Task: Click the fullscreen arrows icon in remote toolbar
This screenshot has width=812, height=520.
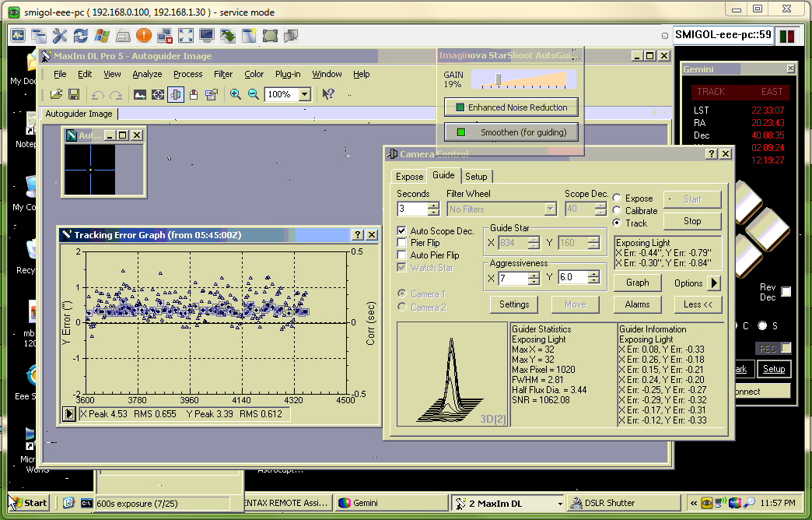Action: [x=186, y=36]
